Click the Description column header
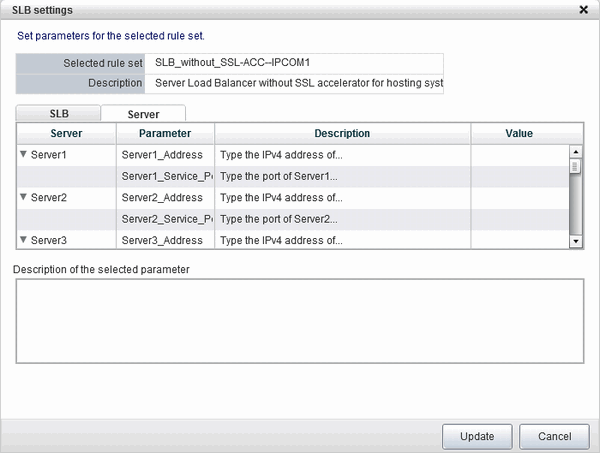The width and height of the screenshot is (600, 453). point(342,133)
